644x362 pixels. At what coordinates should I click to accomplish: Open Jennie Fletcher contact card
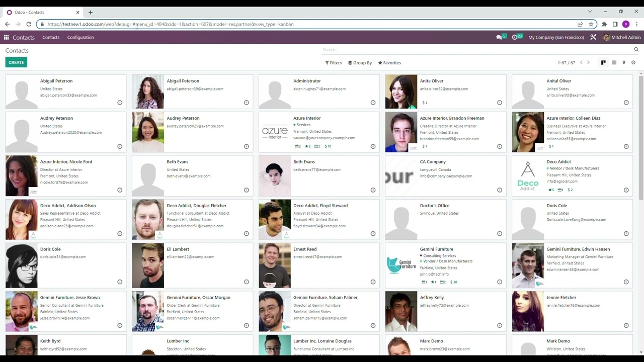click(572, 312)
